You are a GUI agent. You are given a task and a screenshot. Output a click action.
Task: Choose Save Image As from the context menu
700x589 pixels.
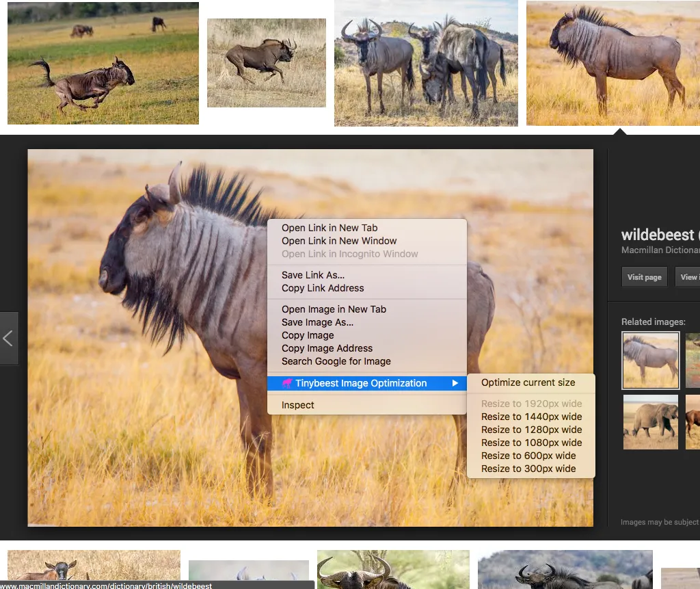click(317, 322)
